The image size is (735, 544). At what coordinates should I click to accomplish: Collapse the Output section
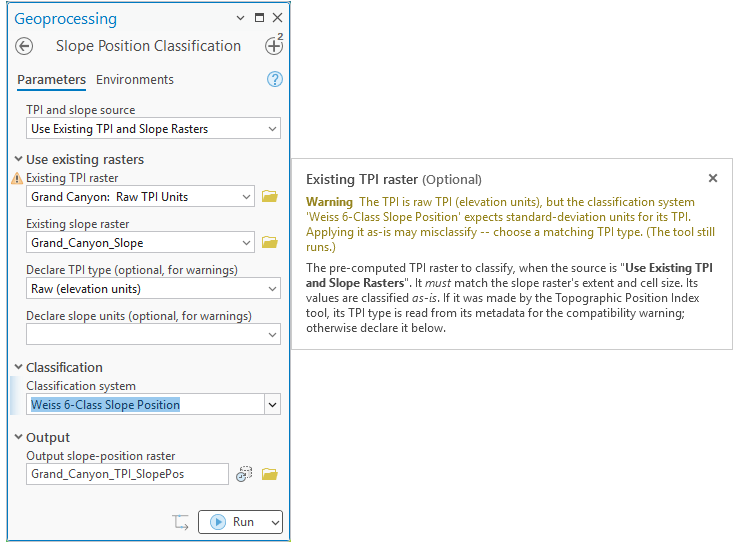tap(18, 437)
